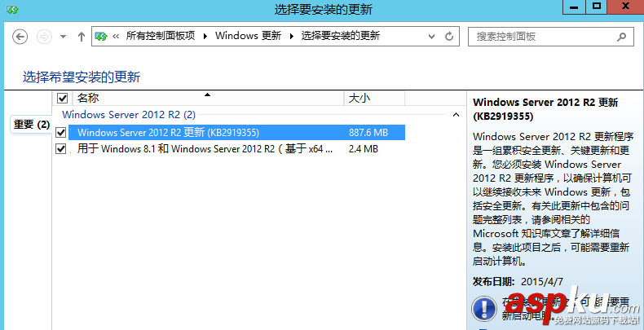Expand the address bar history dropdown
This screenshot has height=330, width=644.
point(432,37)
